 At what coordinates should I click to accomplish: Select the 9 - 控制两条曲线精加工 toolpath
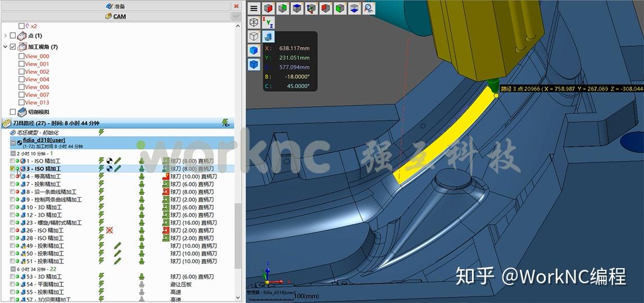(x=54, y=200)
